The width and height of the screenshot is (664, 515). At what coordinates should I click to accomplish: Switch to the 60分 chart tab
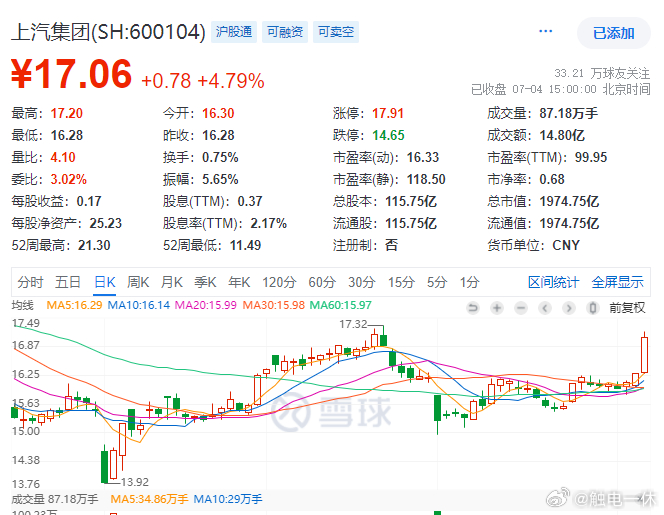pyautogui.click(x=322, y=282)
